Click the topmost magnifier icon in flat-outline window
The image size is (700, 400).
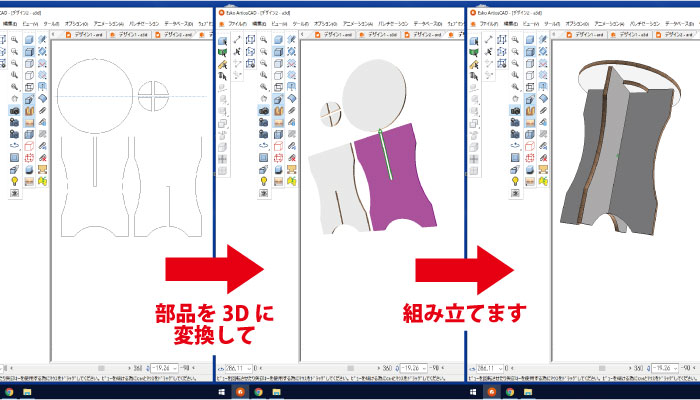coord(15,40)
